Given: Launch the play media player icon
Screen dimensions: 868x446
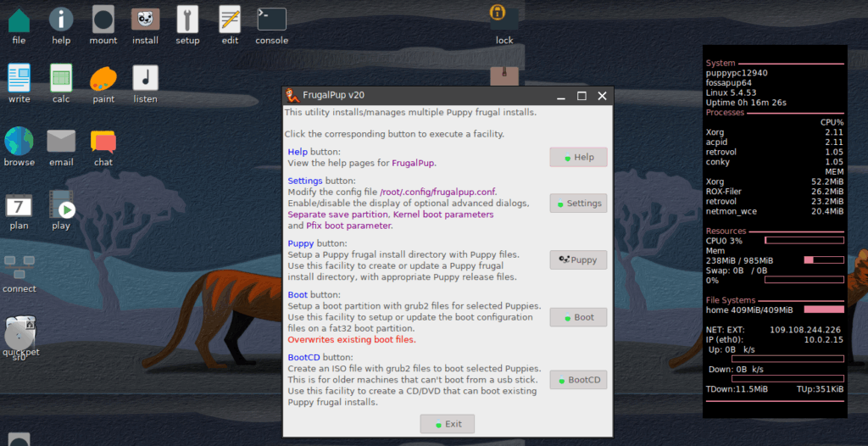Looking at the screenshot, I should (x=61, y=203).
